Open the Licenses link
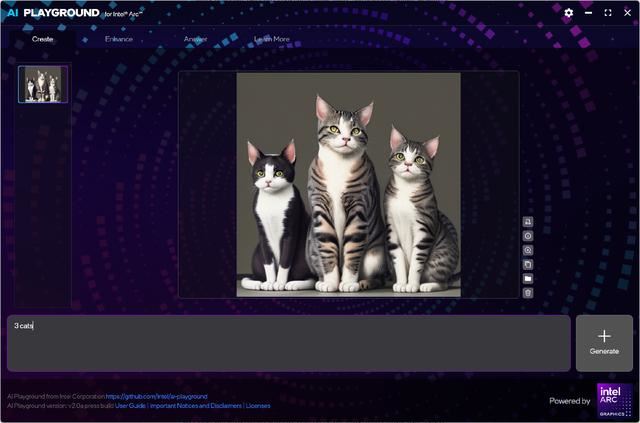640x423 pixels. (x=258, y=406)
